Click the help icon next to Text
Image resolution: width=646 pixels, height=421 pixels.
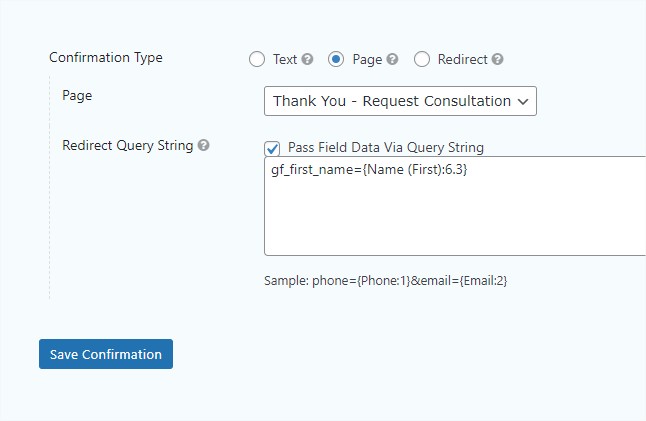pos(308,59)
